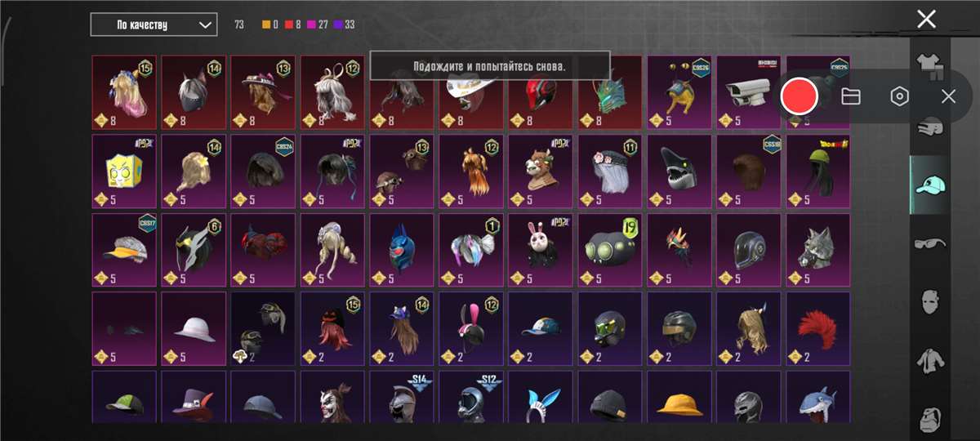Open the jacket category in the sidebar
The image size is (980, 441).
tap(930, 360)
